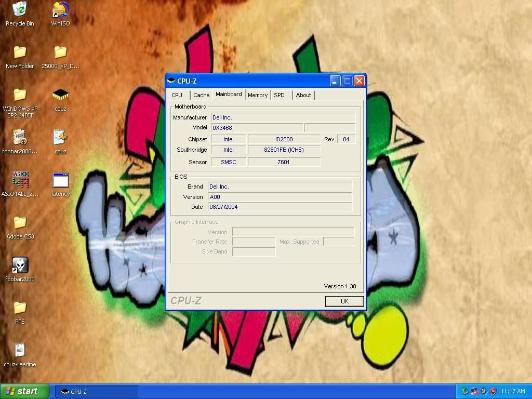Minimize the CPU-Z window

click(335, 81)
